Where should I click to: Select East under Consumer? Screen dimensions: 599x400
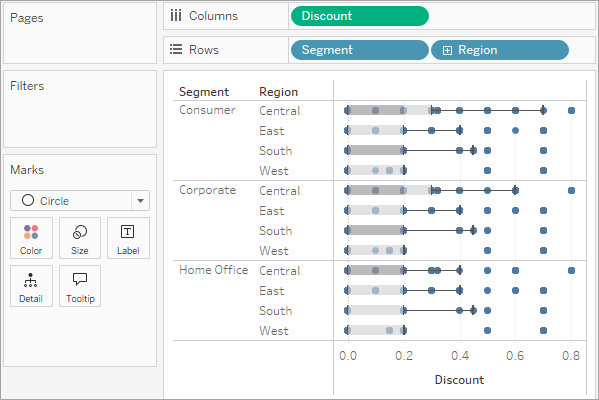pos(272,131)
